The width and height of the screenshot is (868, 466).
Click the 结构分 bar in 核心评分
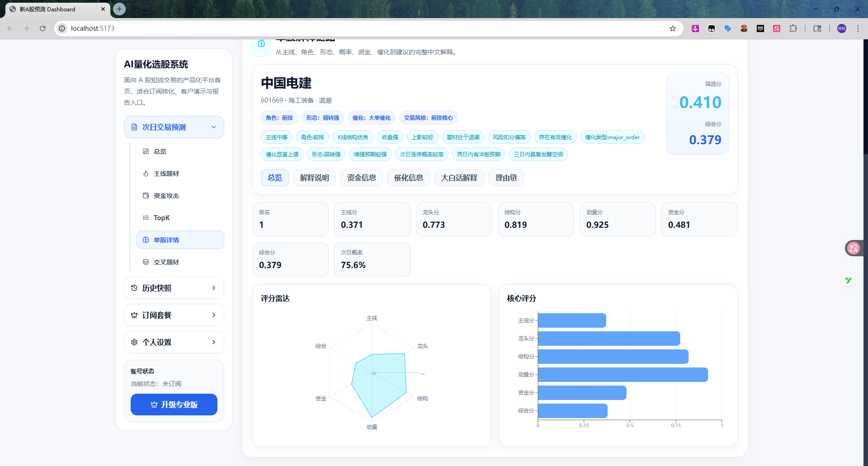click(613, 357)
